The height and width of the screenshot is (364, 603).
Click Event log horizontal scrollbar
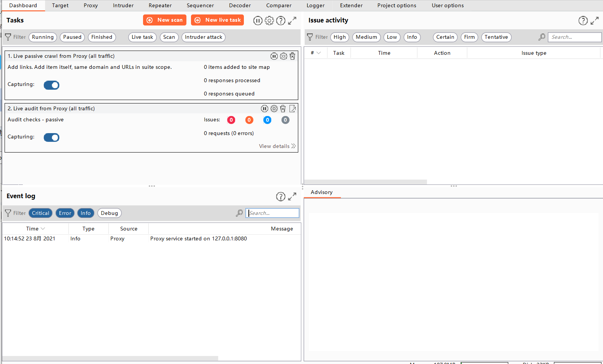110,358
